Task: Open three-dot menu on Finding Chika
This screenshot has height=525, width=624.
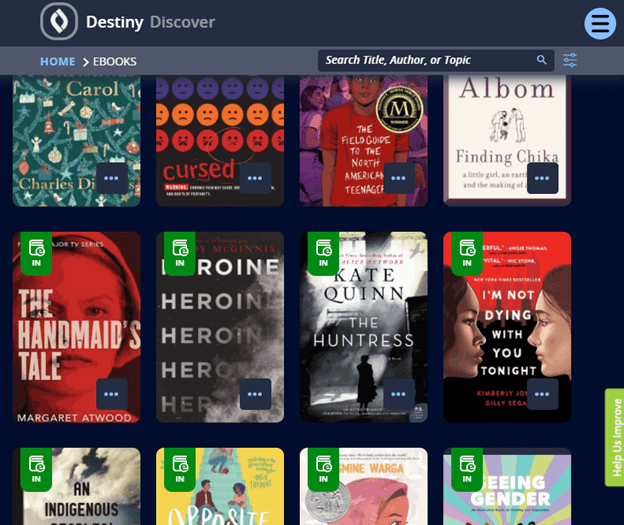Action: (x=542, y=178)
